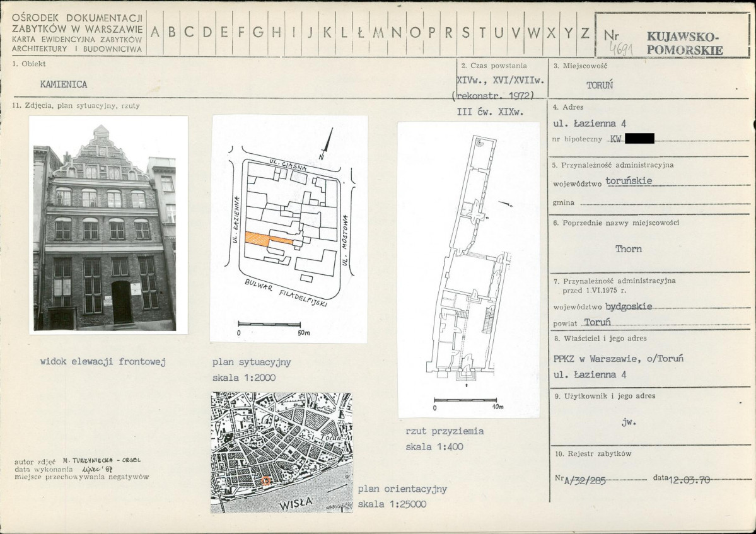Open the front elevation photograph of the tenement
756x534 pixels.
108,225
